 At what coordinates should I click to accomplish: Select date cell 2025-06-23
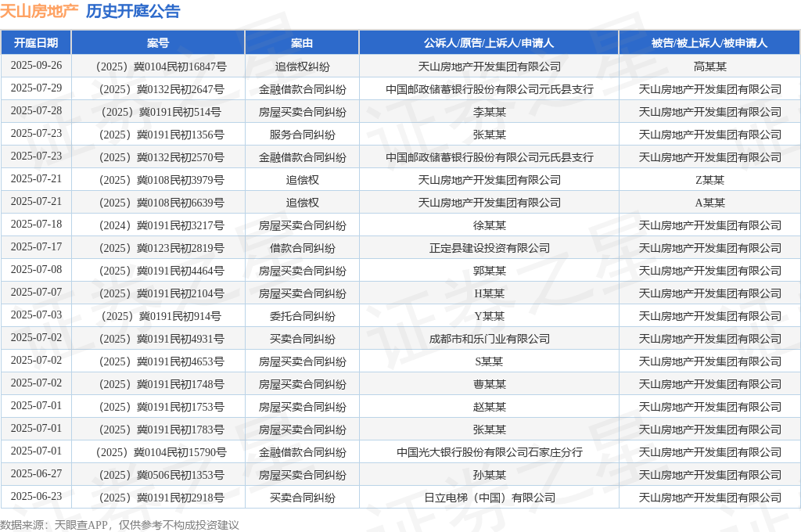36,497
